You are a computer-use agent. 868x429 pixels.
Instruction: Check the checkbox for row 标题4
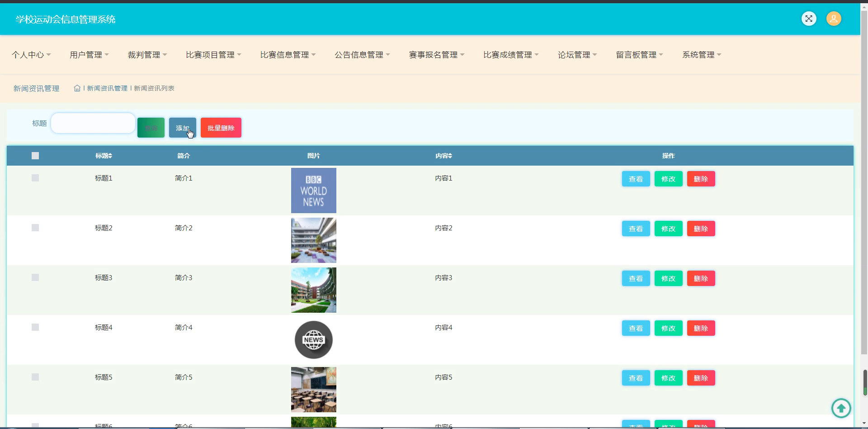(x=35, y=327)
